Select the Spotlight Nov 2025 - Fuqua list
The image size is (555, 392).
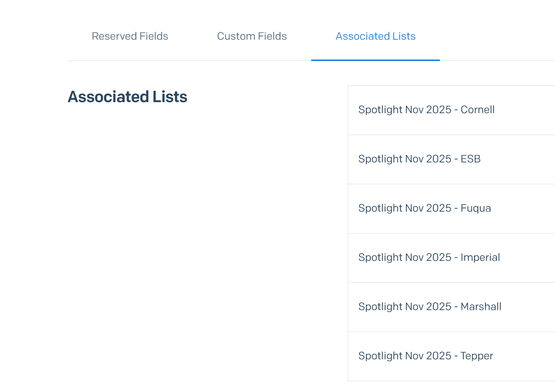424,208
